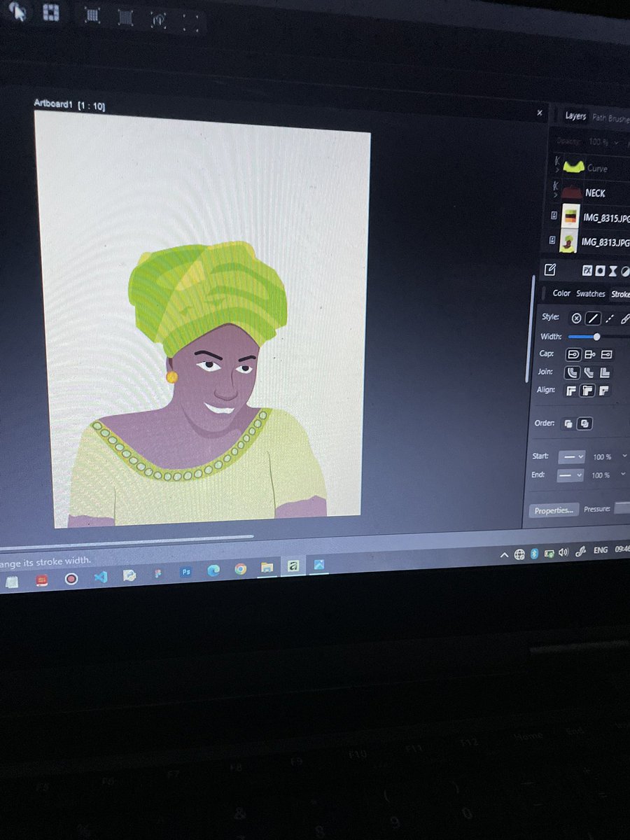Click the Adjustments half-circle icon

[x=624, y=272]
